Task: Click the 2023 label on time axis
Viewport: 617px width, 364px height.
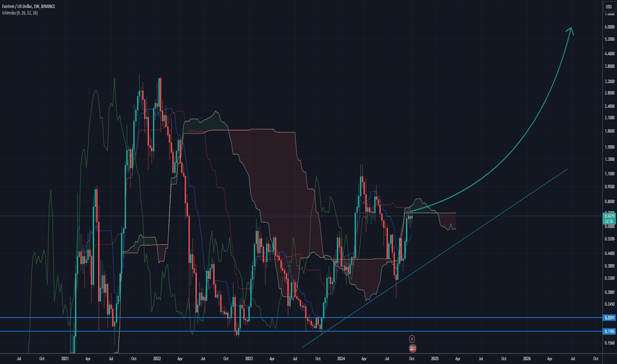Action: click(249, 359)
